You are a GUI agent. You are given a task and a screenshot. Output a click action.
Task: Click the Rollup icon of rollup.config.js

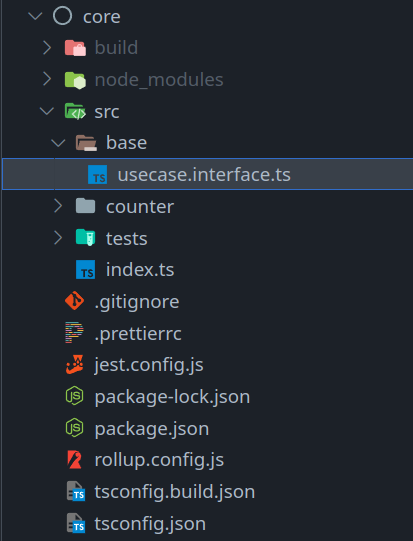pos(75,460)
